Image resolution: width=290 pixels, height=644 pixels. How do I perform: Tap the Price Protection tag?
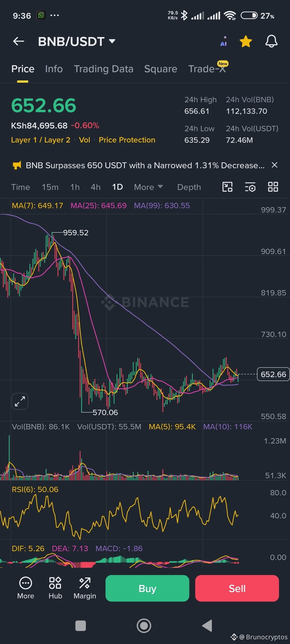(x=127, y=140)
